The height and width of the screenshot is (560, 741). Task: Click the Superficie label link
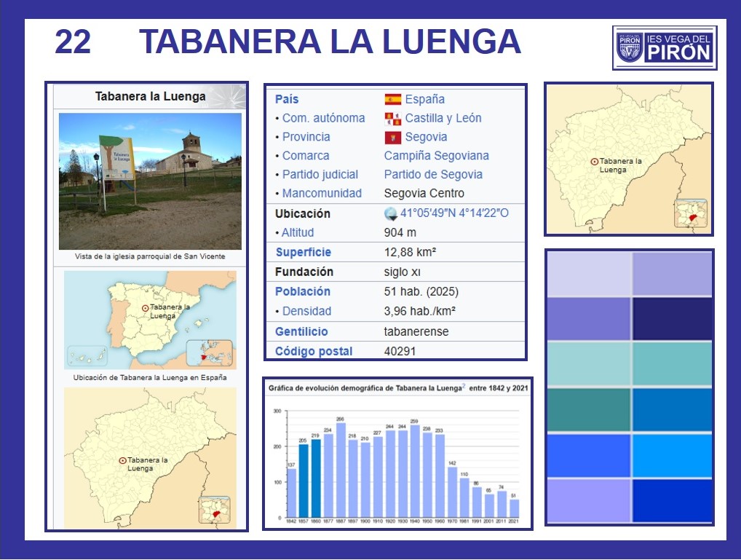pos(303,253)
